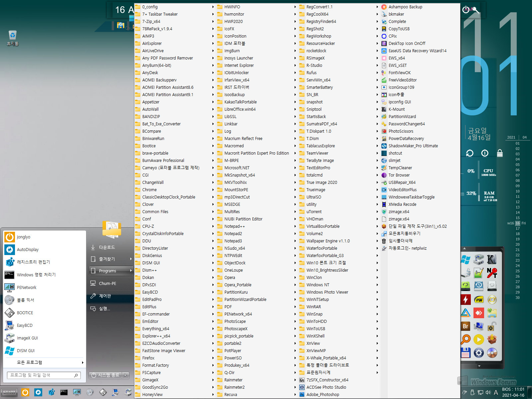This screenshot has height=399, width=532.
Task: Click the yellow PotPlayer play icon
Action: 479,339
